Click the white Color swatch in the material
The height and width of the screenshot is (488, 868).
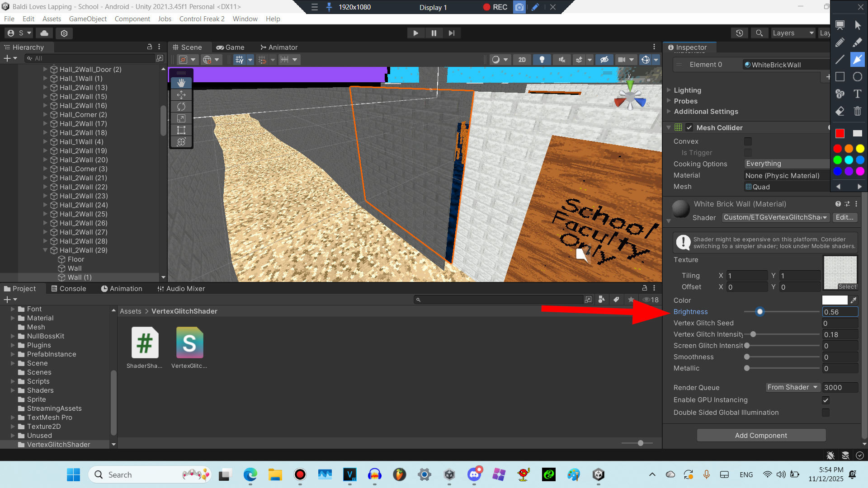point(834,300)
